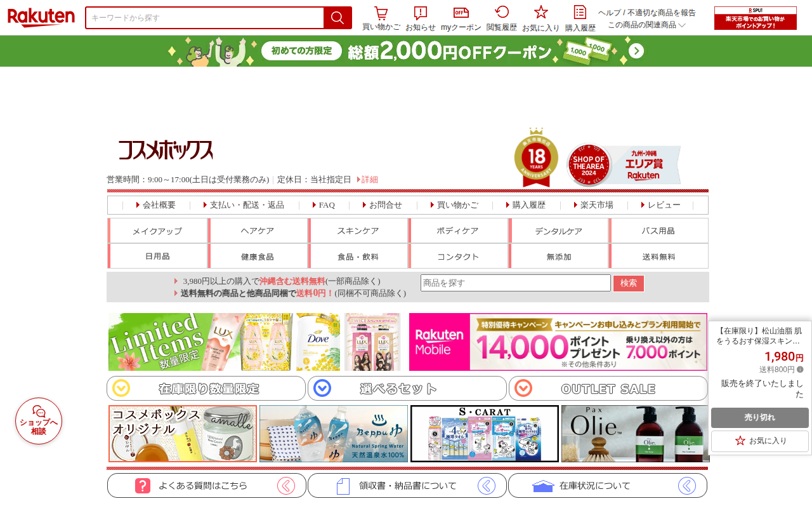Focus the キーワードから探す search field
Screen dimensions: 812x508
[x=205, y=18]
